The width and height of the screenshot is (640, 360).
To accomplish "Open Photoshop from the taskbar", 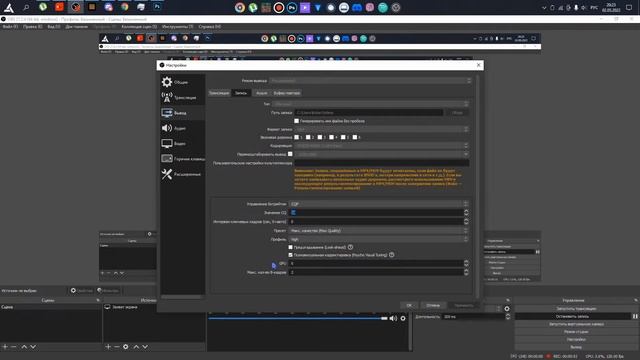I will pos(157,7).
